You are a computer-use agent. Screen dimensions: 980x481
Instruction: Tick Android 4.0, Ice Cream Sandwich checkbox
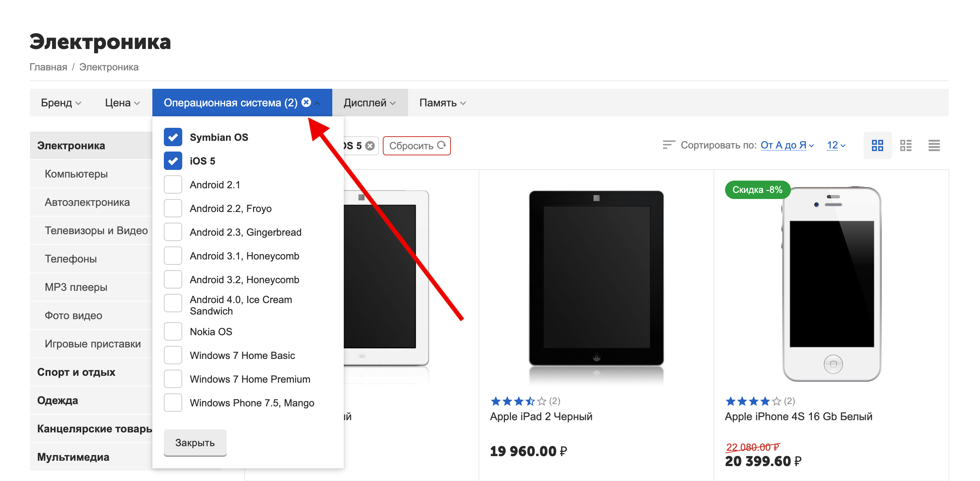173,303
